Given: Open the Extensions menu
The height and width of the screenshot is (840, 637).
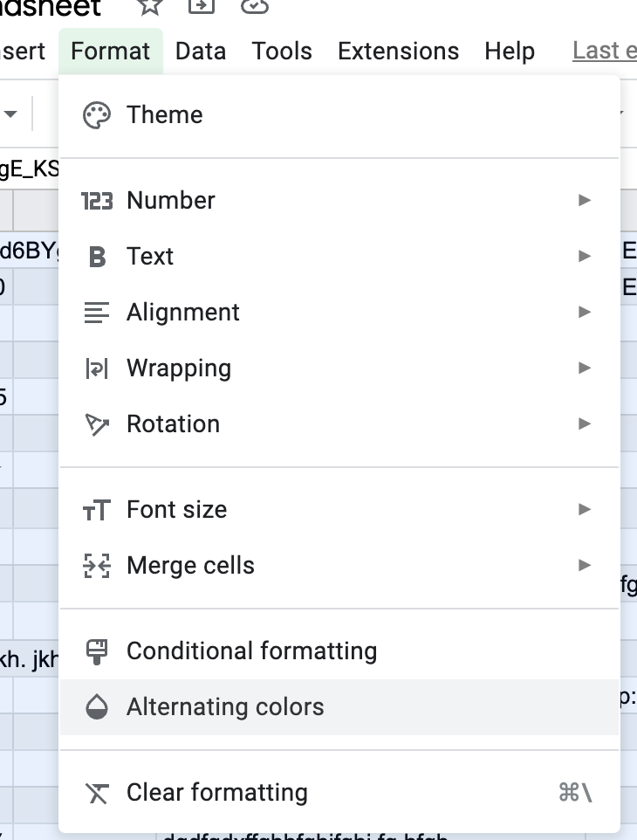Looking at the screenshot, I should coord(398,52).
